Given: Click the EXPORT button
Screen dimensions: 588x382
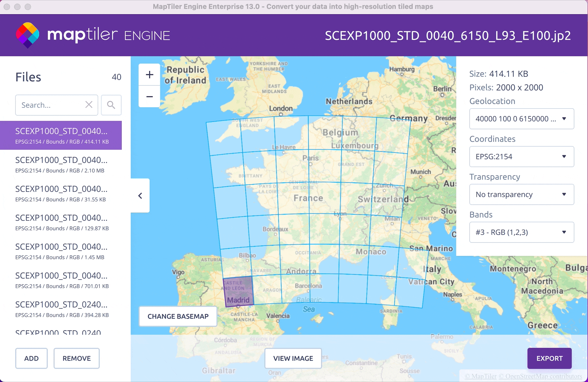Looking at the screenshot, I should point(549,359).
